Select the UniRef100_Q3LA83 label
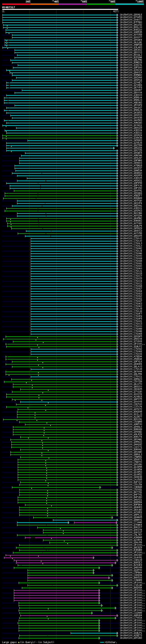Viewport: 146px width, 644px height. (x=131, y=48)
